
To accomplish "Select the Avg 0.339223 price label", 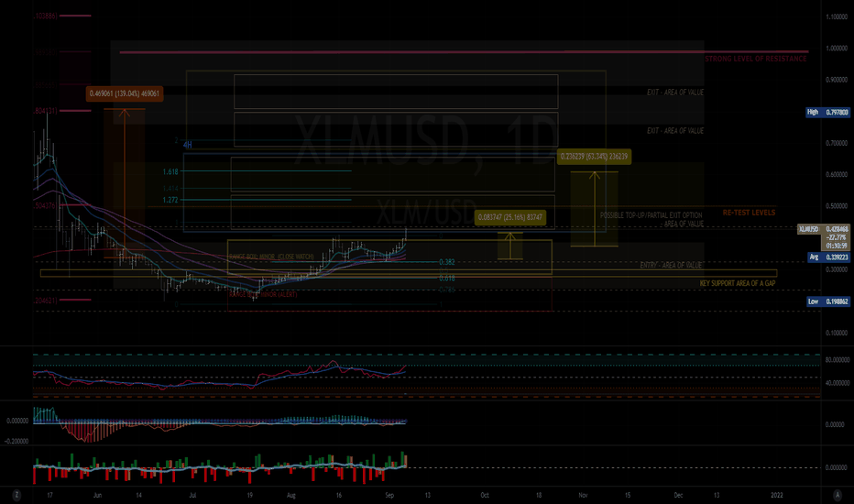I will 827,257.
